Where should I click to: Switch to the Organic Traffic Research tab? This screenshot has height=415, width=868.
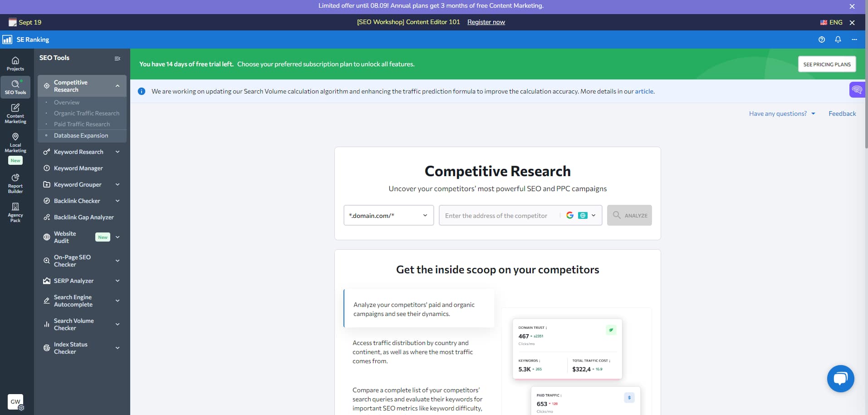coord(87,113)
